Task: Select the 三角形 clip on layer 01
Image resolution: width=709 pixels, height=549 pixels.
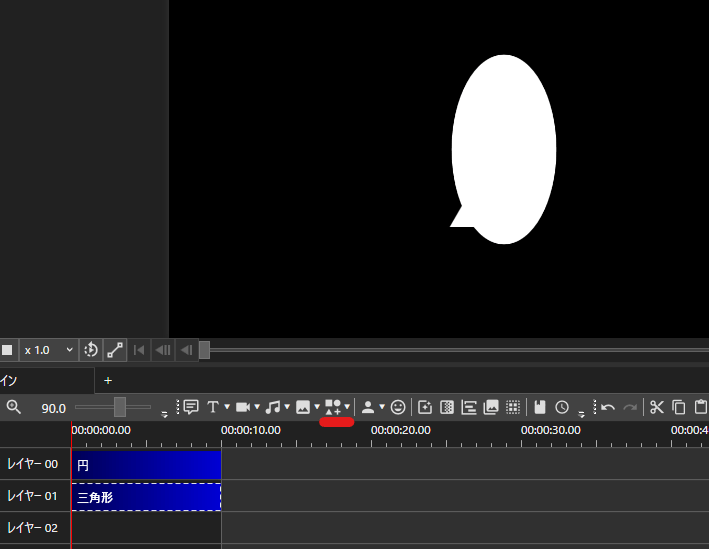Action: pos(146,496)
